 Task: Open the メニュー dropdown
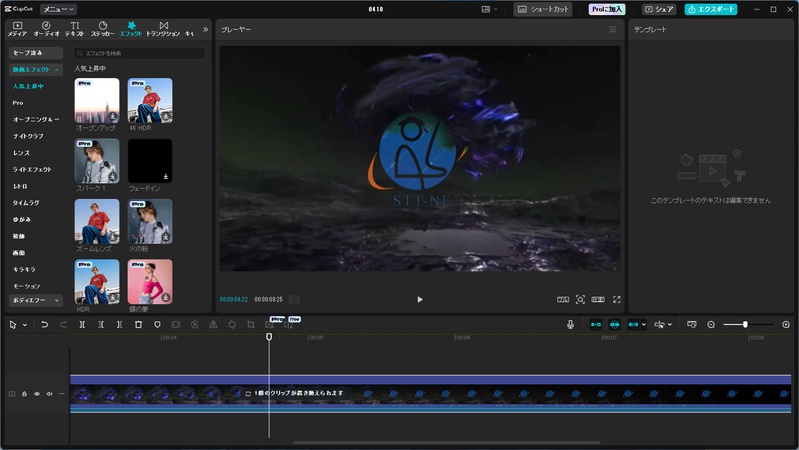coord(58,9)
